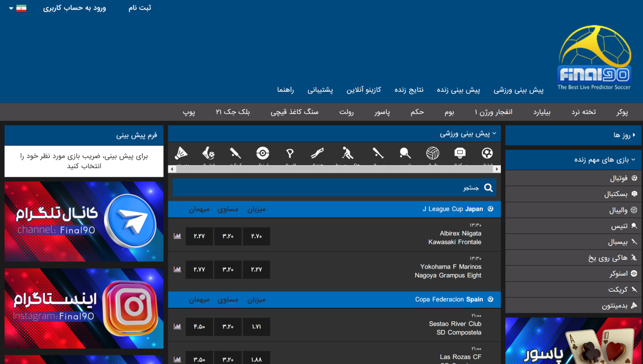Pick the badminton shuttlecock sport icon
Screen dimensions: 643x364
point(181,153)
